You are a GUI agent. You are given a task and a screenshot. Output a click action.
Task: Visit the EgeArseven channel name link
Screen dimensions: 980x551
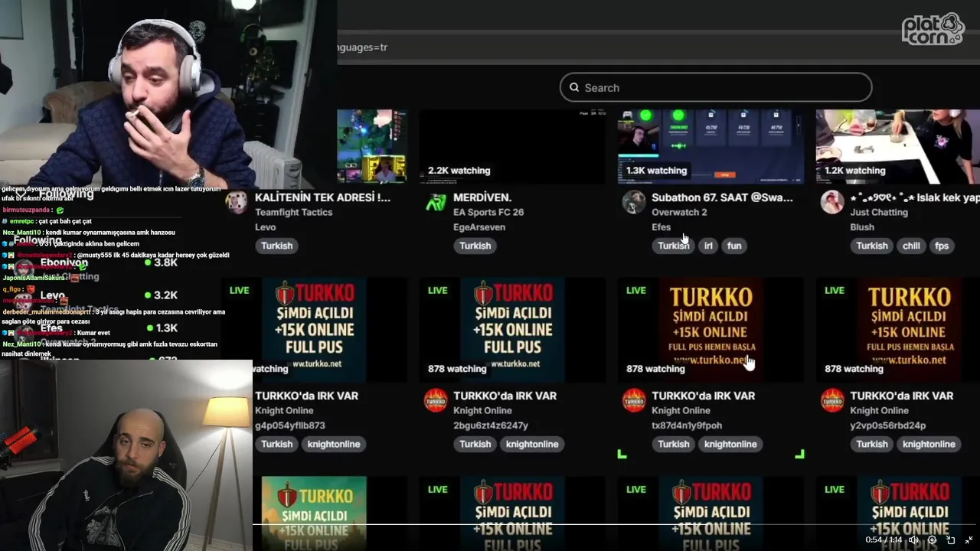(x=479, y=227)
